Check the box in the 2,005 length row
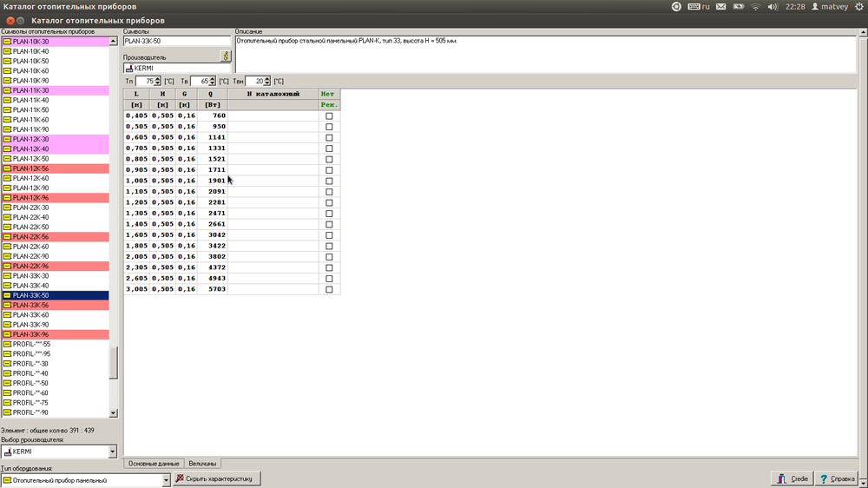Image resolution: width=868 pixels, height=488 pixels. click(x=329, y=256)
